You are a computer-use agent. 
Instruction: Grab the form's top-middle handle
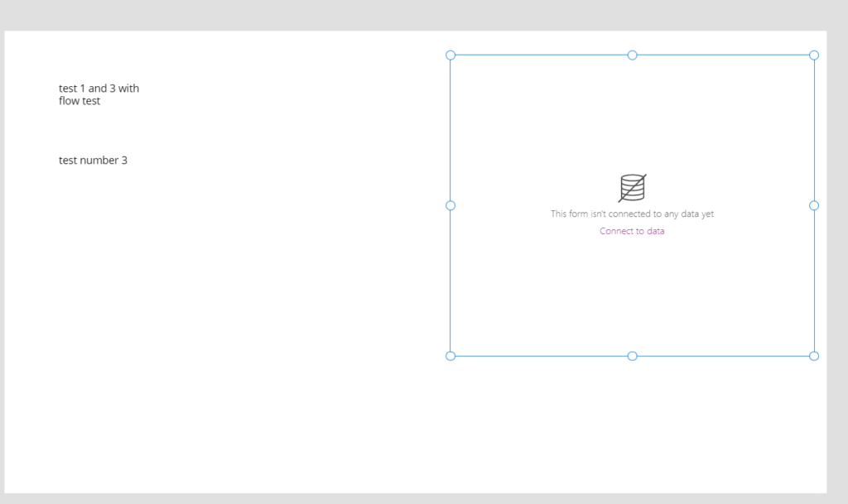click(x=632, y=55)
